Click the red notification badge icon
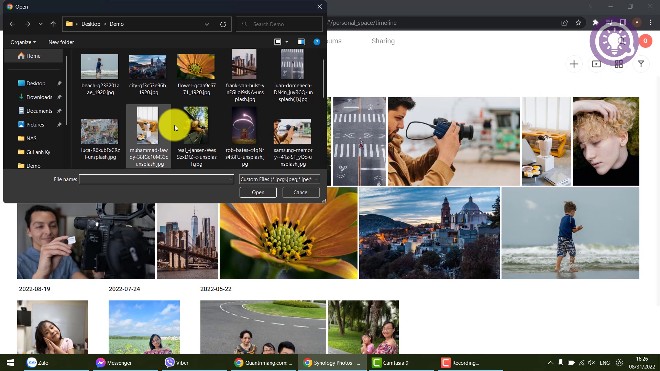660x371 pixels. 645,41
